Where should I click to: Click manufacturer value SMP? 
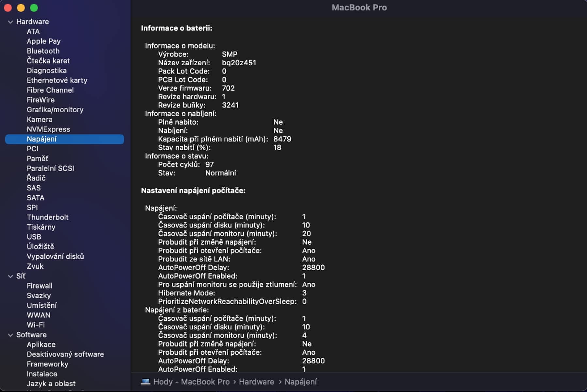(230, 54)
